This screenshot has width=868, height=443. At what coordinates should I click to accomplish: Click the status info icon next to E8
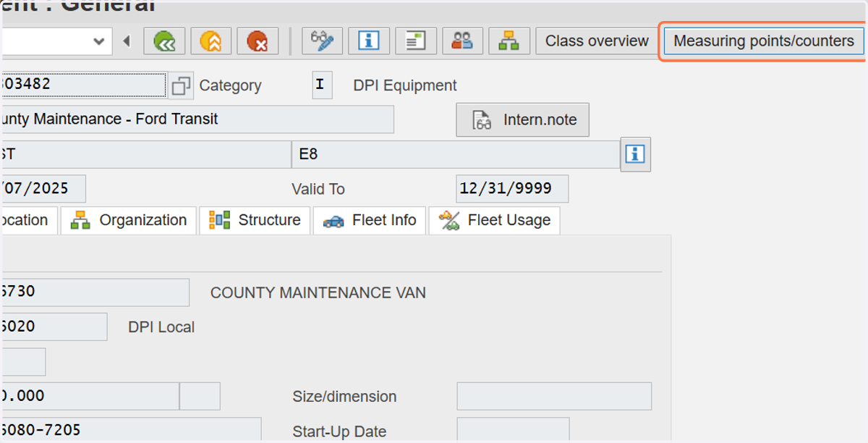pyautogui.click(x=635, y=154)
